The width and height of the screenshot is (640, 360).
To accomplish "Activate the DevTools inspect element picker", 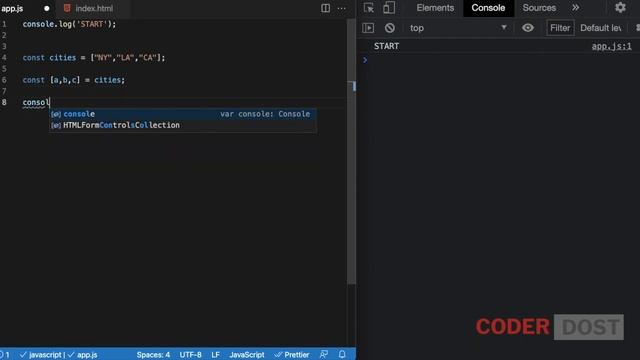I will coord(369,8).
